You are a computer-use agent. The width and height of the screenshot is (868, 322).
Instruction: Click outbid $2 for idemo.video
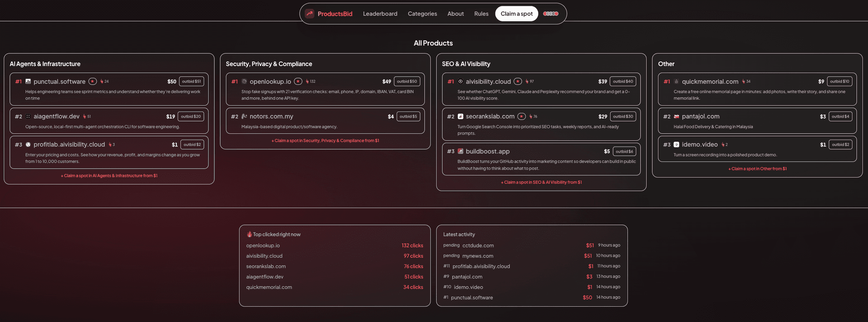[x=840, y=145]
